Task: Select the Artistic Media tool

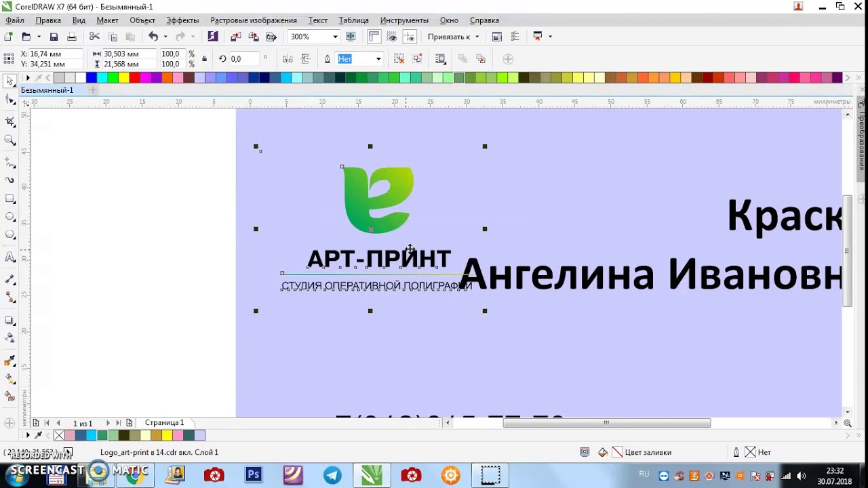Action: coord(10,180)
